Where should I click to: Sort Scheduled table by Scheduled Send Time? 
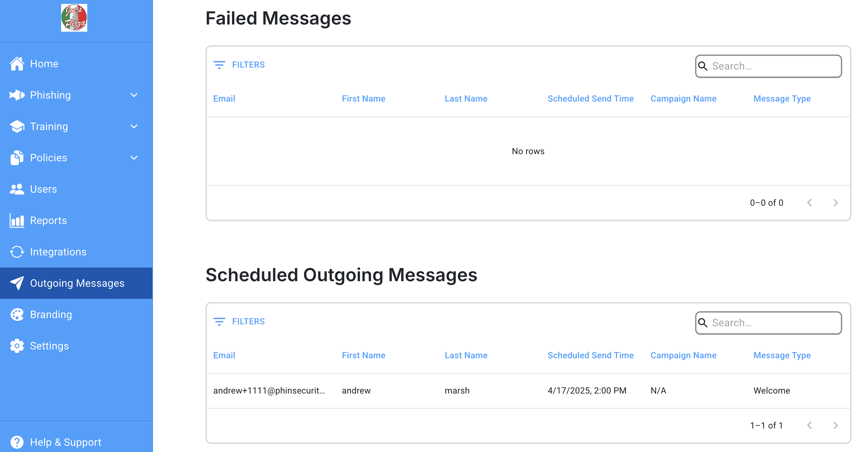coord(590,355)
